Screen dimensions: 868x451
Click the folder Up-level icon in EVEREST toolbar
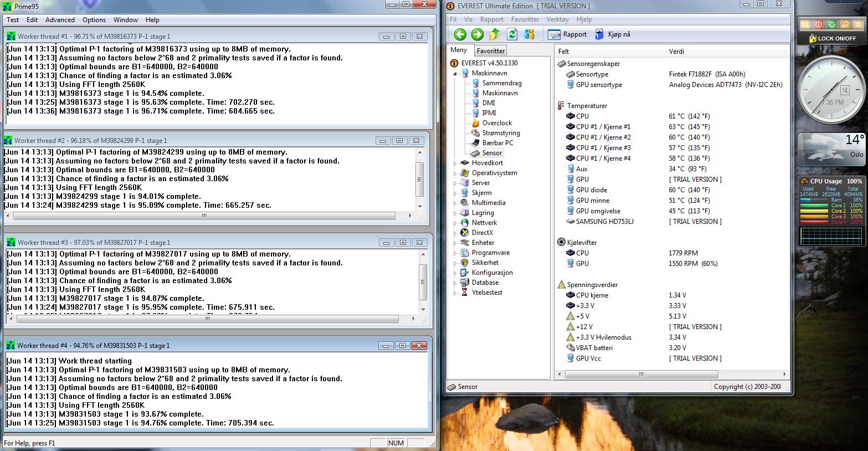[495, 34]
